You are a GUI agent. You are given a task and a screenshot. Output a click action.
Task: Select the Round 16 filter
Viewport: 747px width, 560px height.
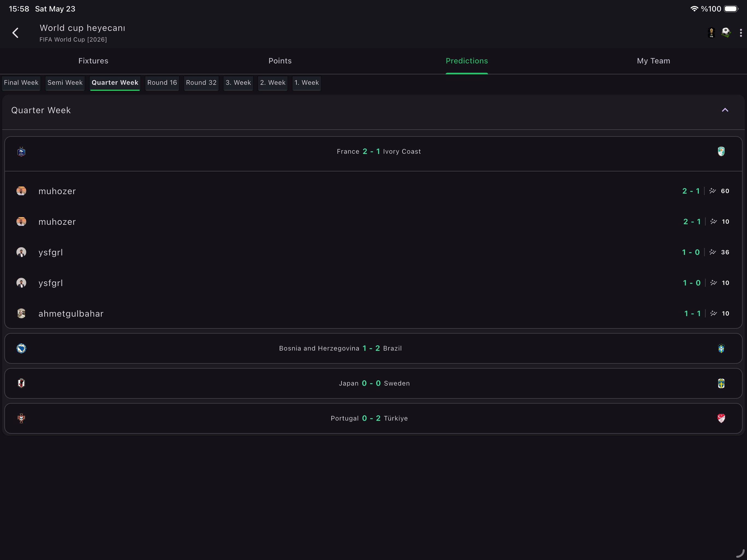162,83
